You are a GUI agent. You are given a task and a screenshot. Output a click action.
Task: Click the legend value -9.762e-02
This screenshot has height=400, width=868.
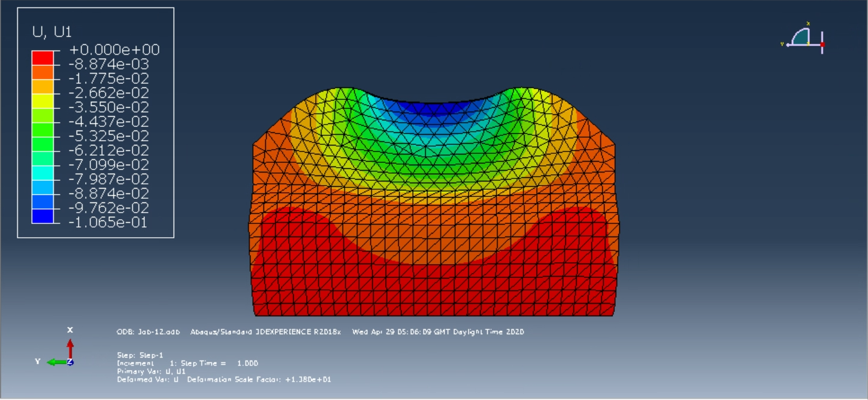pyautogui.click(x=109, y=208)
